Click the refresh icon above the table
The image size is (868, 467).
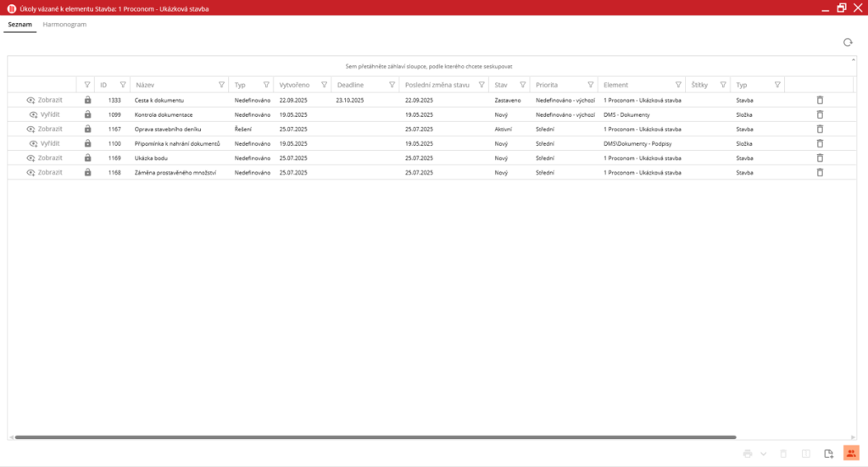847,42
